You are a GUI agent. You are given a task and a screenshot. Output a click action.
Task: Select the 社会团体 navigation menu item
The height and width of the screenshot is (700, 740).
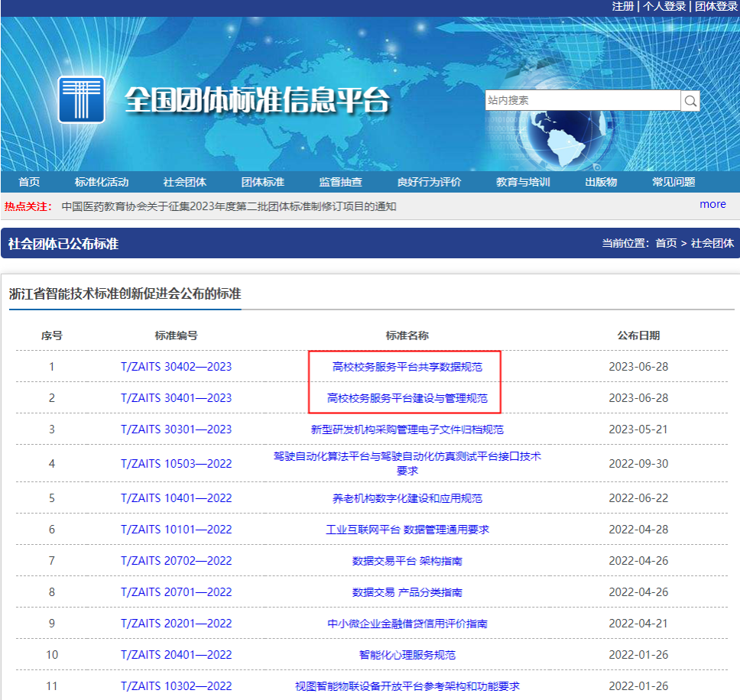[184, 182]
